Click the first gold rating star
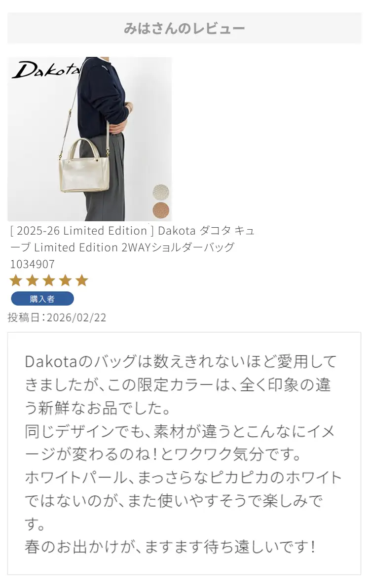This screenshot has width=370, height=588. pyautogui.click(x=16, y=280)
